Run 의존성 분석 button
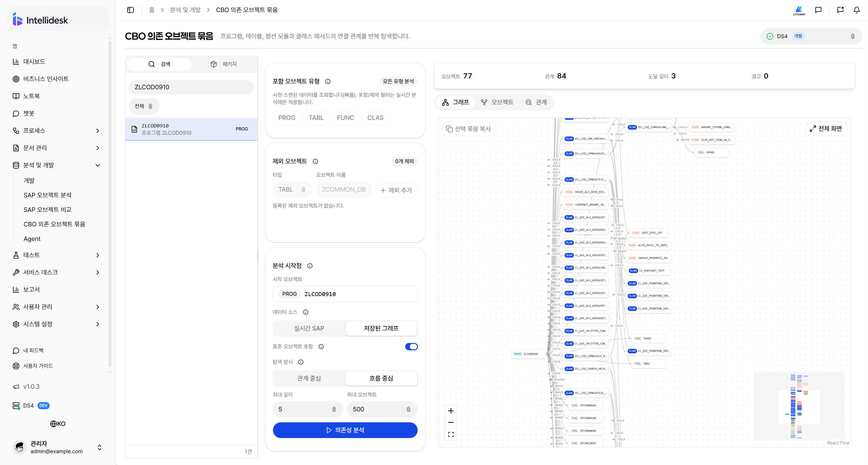Viewport: 868px width, 465px height. 345,430
